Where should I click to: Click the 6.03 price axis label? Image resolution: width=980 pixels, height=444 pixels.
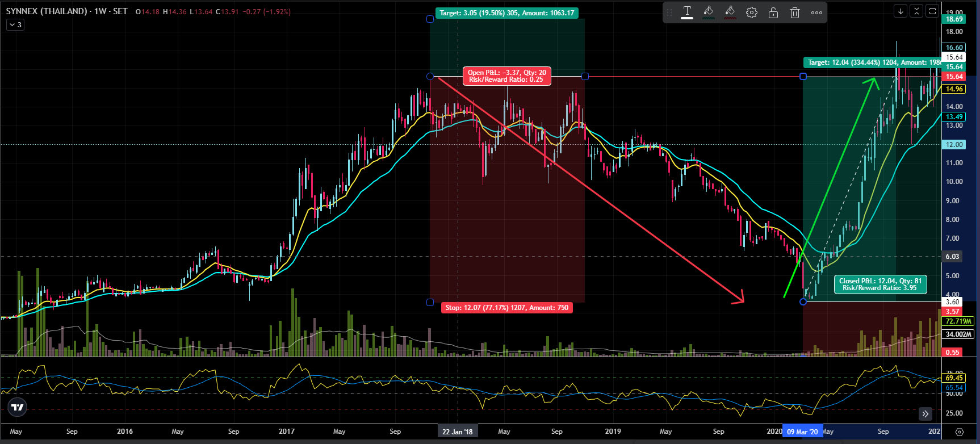pos(952,257)
